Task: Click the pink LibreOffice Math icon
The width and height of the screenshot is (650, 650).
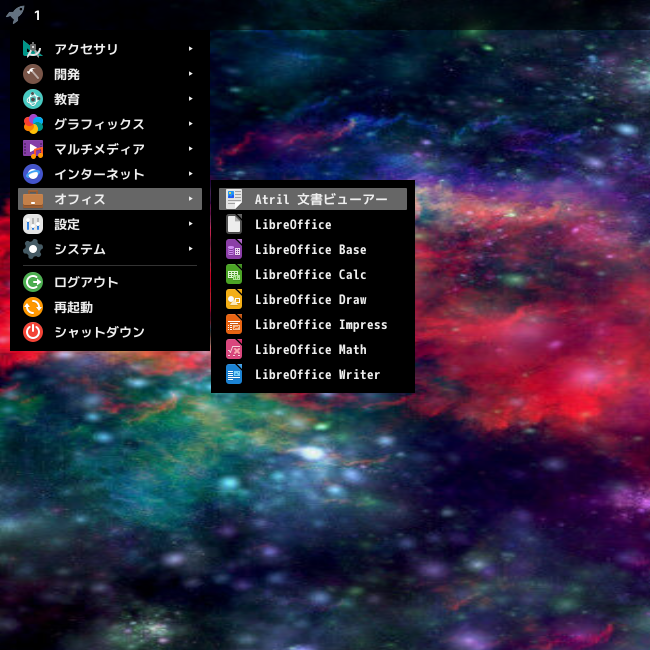Action: pos(234,349)
